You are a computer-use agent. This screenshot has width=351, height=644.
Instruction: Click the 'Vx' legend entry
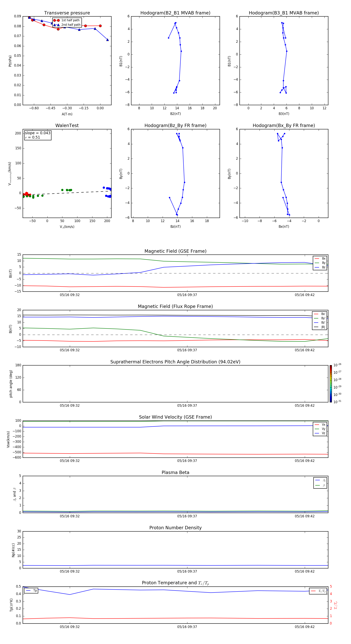(x=320, y=424)
